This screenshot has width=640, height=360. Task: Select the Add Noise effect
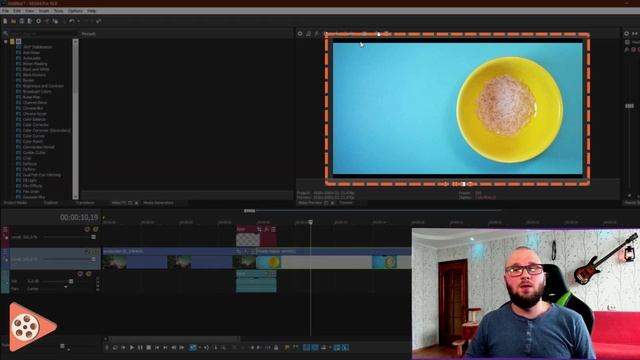click(x=31, y=53)
